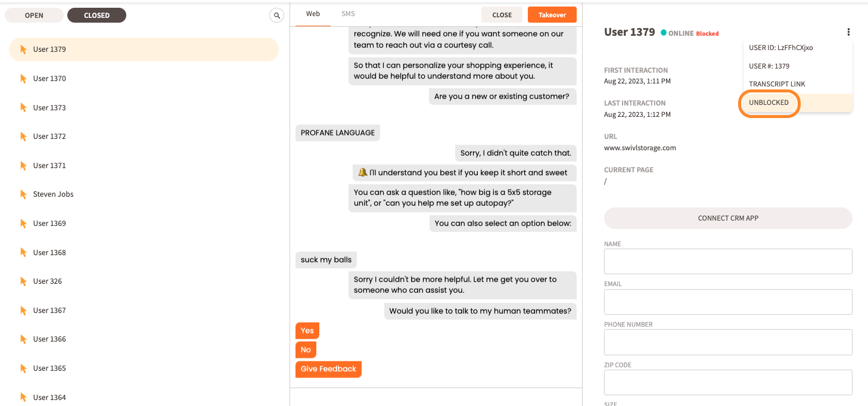Switch to the SMS tab
Image resolution: width=868 pixels, height=406 pixels.
click(x=348, y=14)
